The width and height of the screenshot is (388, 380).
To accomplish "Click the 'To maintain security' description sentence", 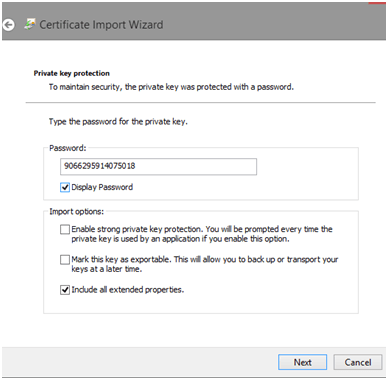I will [171, 87].
